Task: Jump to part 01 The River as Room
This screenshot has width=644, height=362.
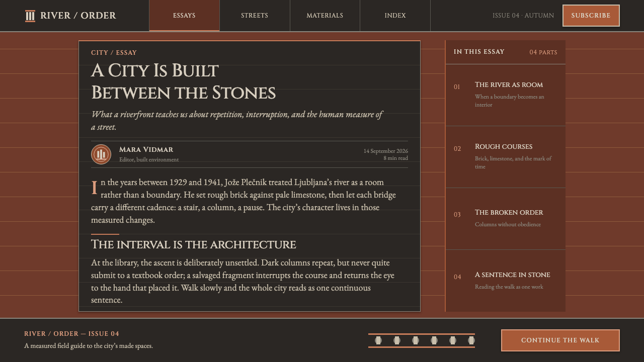Action: 506,95
